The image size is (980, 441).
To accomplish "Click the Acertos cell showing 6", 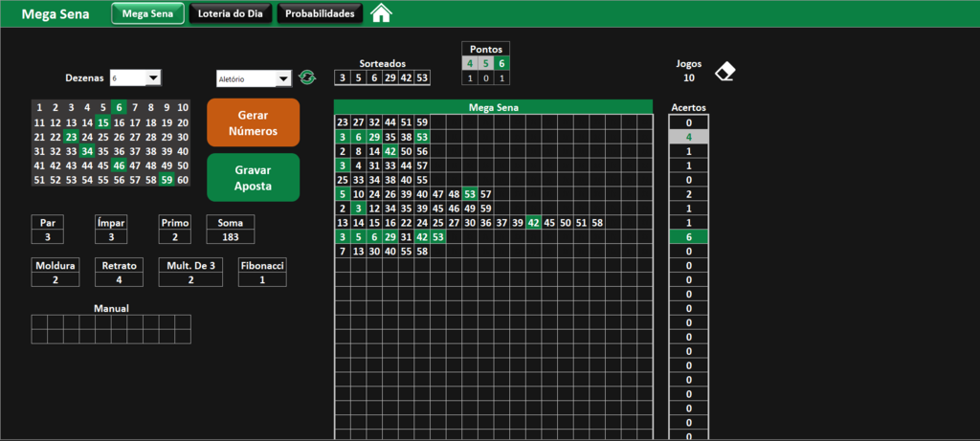I will [x=689, y=236].
